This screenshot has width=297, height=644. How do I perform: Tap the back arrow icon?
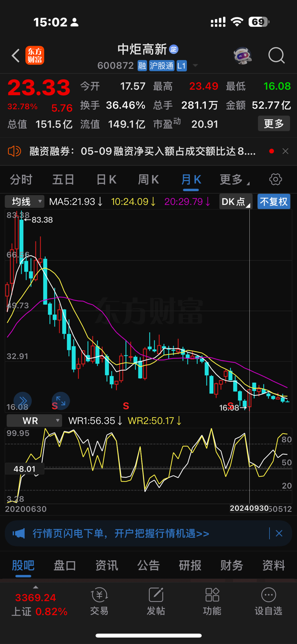pyautogui.click(x=15, y=56)
